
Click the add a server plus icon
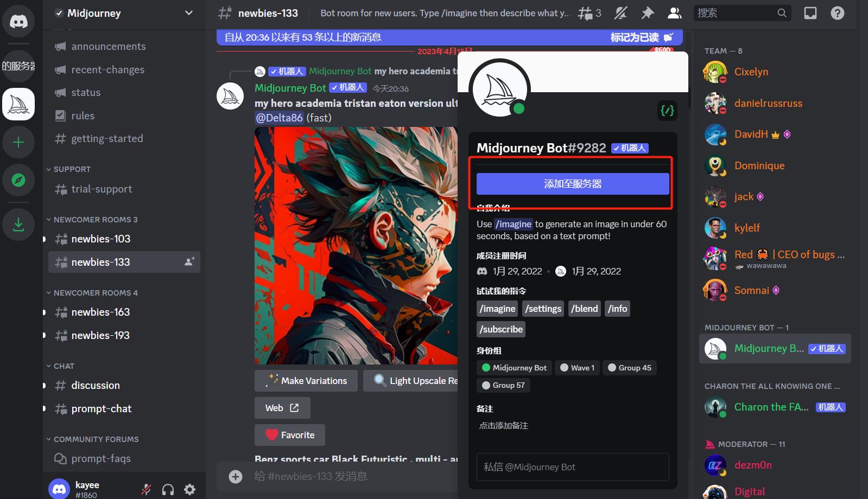coord(18,142)
